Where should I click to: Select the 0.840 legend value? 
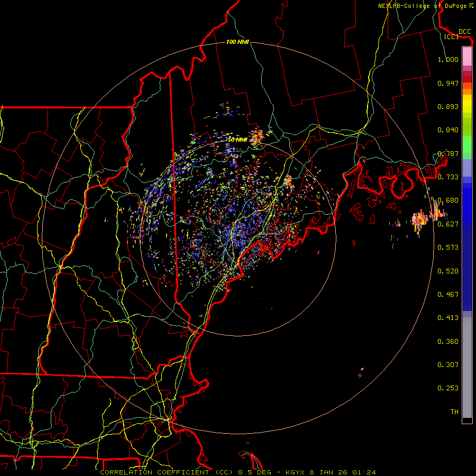pyautogui.click(x=448, y=130)
